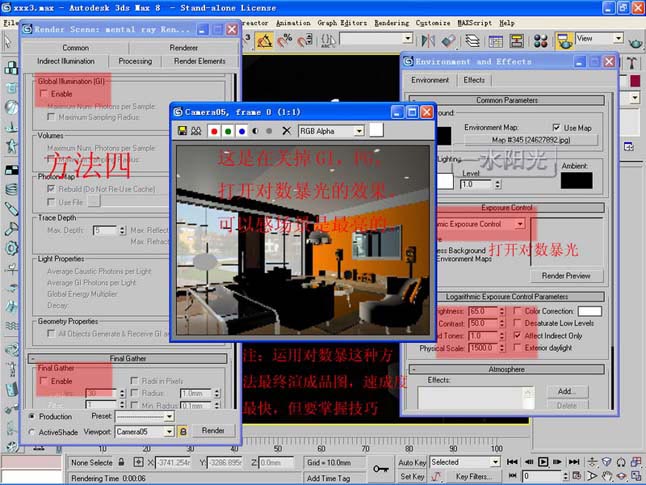Select the Pan View hand tool
This screenshot has height=485, width=646.
[606, 476]
